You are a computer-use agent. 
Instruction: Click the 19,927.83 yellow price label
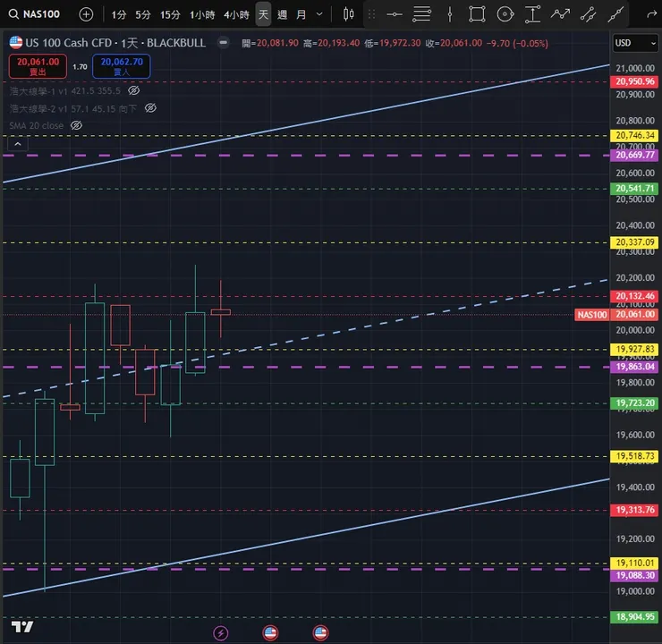pyautogui.click(x=634, y=349)
